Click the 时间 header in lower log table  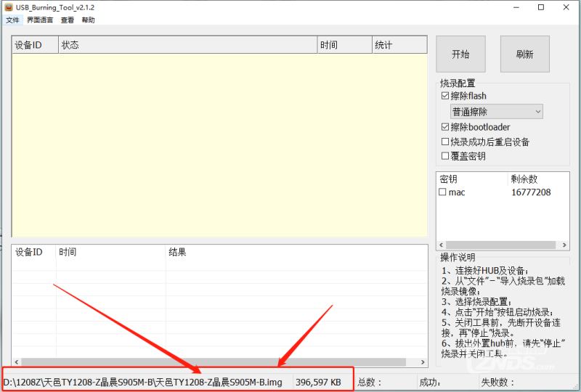(111, 253)
